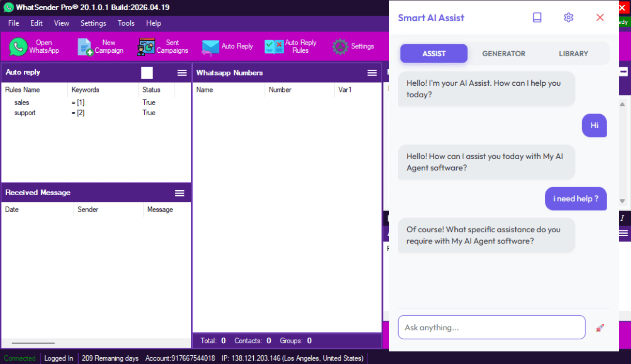View Sent Campaigns
631x364 pixels.
pos(163,46)
